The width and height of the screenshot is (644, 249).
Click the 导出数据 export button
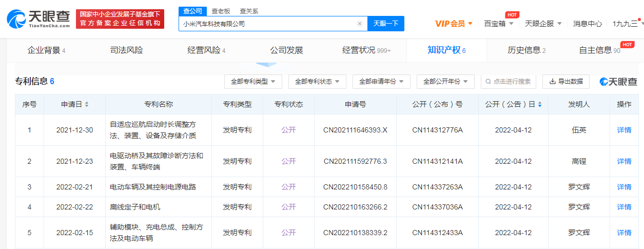coord(566,82)
